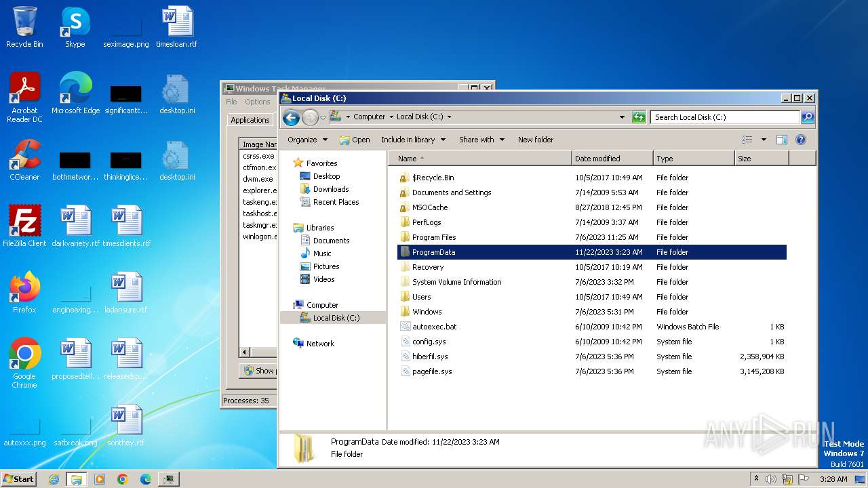Click the Open toolbar button
868x488 pixels.
tap(355, 140)
